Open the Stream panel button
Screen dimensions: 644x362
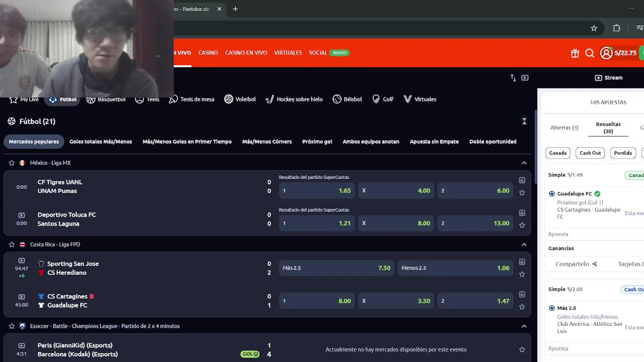[x=609, y=78]
